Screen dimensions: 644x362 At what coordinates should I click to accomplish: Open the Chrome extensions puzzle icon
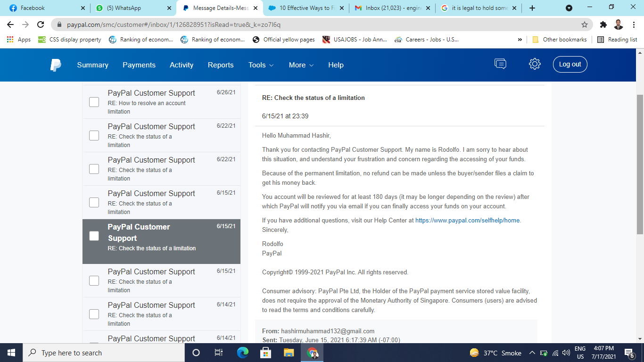[x=603, y=25]
